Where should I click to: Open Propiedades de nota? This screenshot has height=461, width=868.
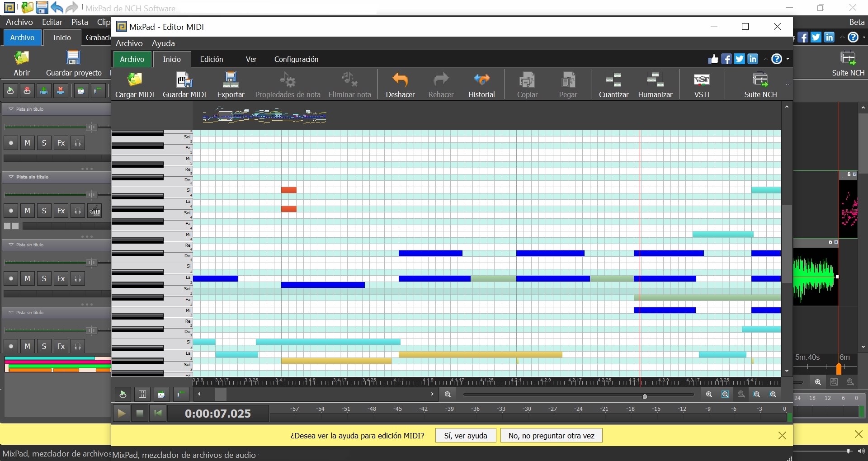coord(288,85)
